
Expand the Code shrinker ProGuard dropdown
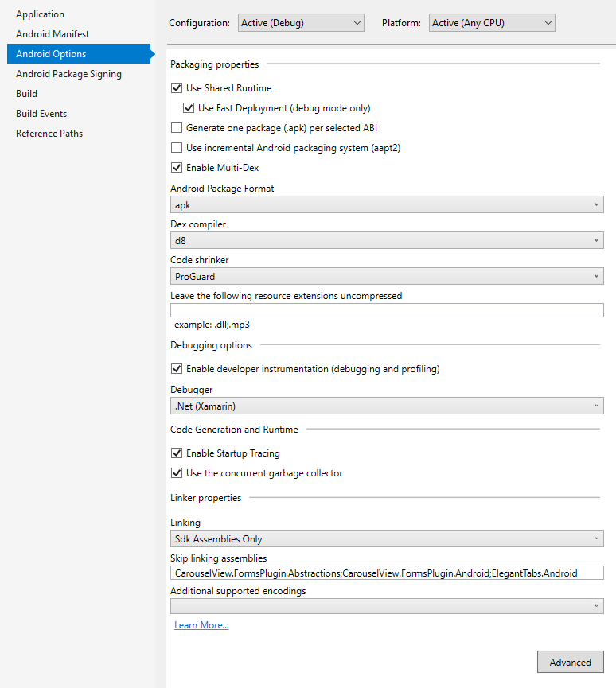(x=387, y=277)
